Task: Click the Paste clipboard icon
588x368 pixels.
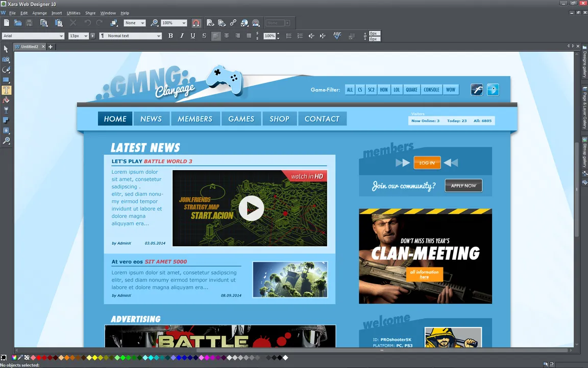Action: [59, 23]
